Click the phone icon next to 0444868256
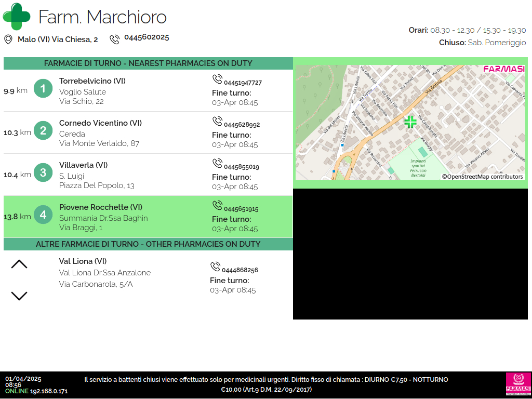The height and width of the screenshot is (399, 532). tap(215, 267)
